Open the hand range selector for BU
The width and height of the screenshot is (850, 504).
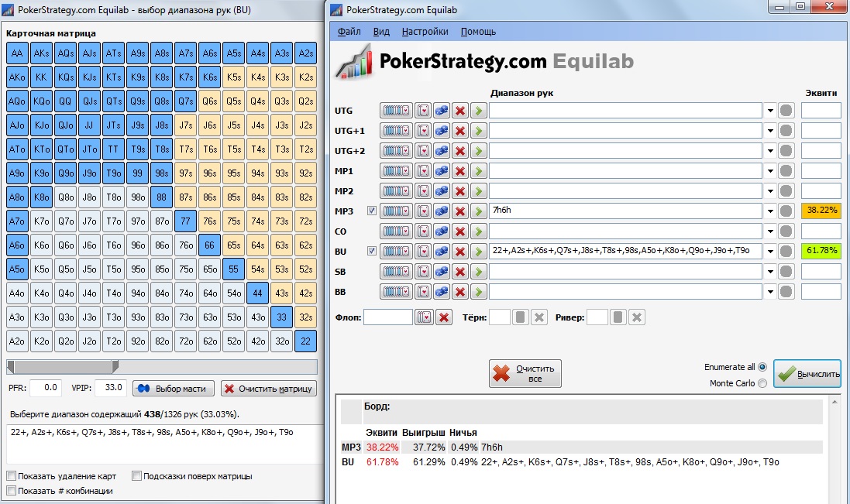click(396, 251)
